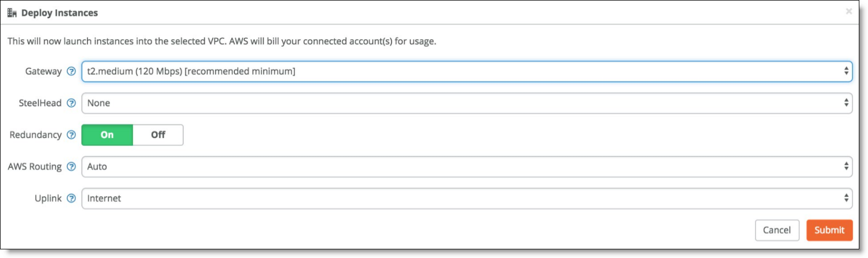This screenshot has height=258, width=868.
Task: Click the Deploy Instances building icon
Action: pyautogui.click(x=12, y=13)
